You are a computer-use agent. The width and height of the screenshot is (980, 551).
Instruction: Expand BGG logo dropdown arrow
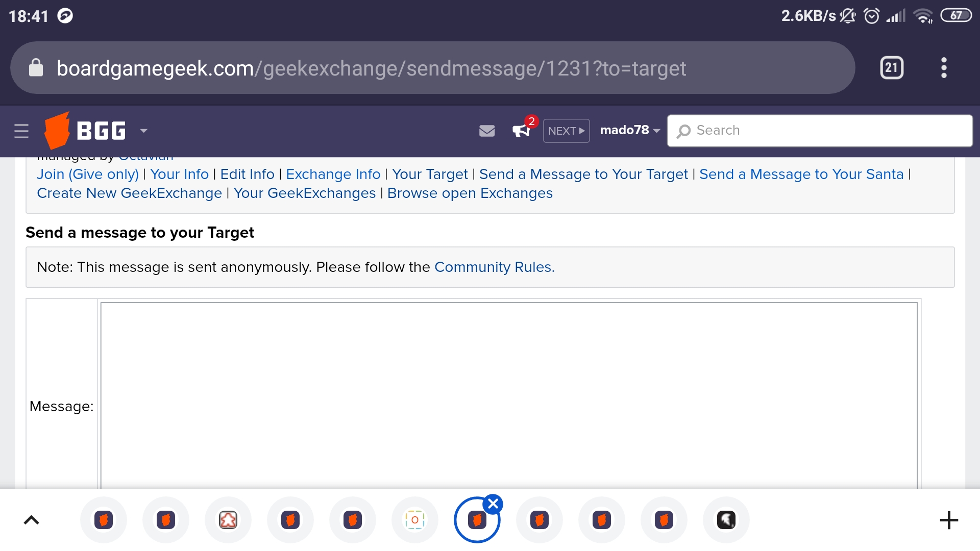[144, 131]
